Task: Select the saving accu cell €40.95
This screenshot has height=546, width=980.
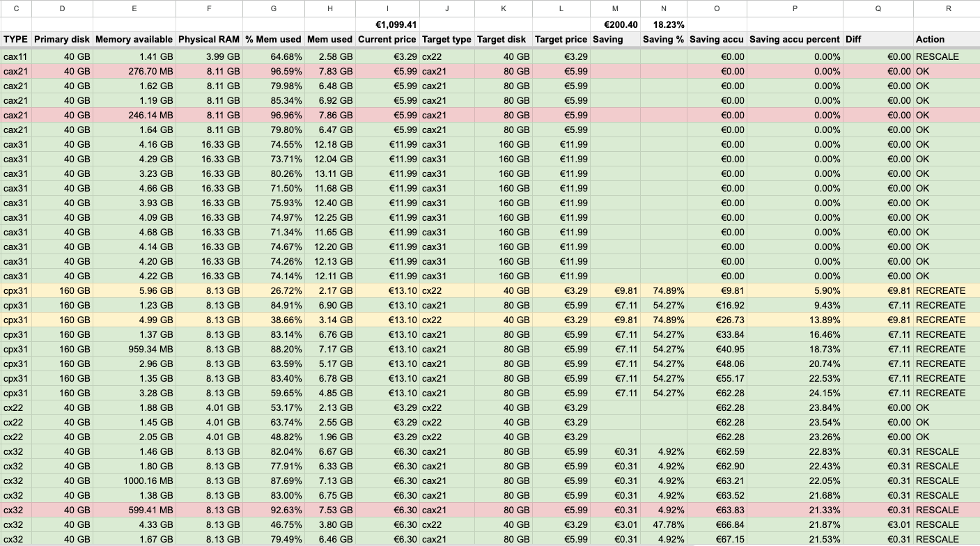Action: coord(717,349)
